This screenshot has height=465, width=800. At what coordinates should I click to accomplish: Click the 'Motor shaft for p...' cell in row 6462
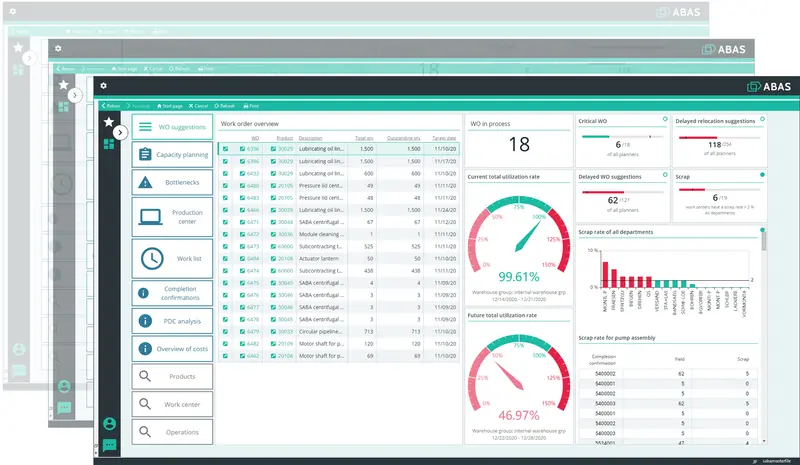coord(321,356)
